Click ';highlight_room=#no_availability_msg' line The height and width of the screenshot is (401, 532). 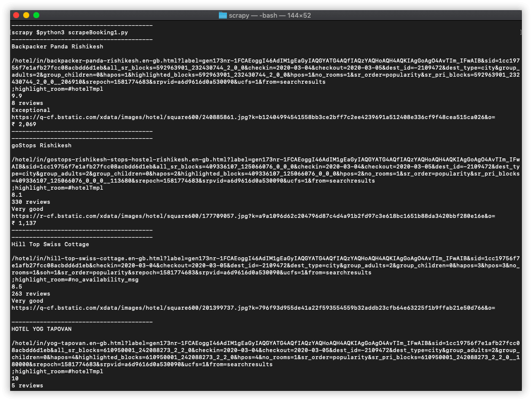[x=75, y=280]
